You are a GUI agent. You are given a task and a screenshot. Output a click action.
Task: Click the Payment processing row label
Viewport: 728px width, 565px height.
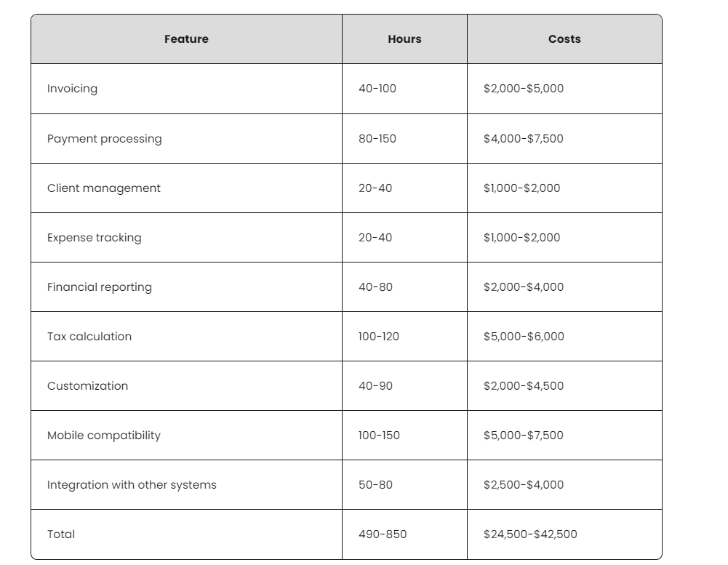click(x=104, y=138)
